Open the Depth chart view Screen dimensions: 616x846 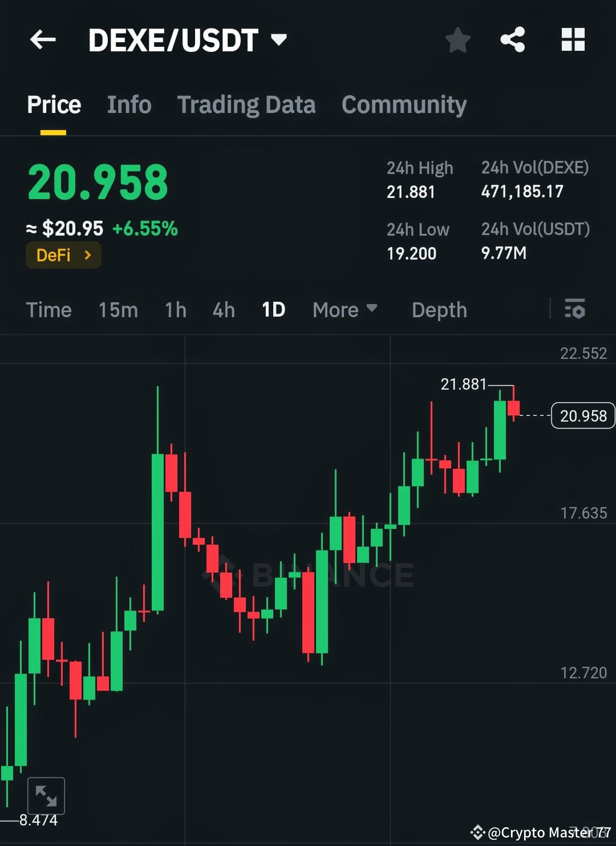(x=439, y=310)
